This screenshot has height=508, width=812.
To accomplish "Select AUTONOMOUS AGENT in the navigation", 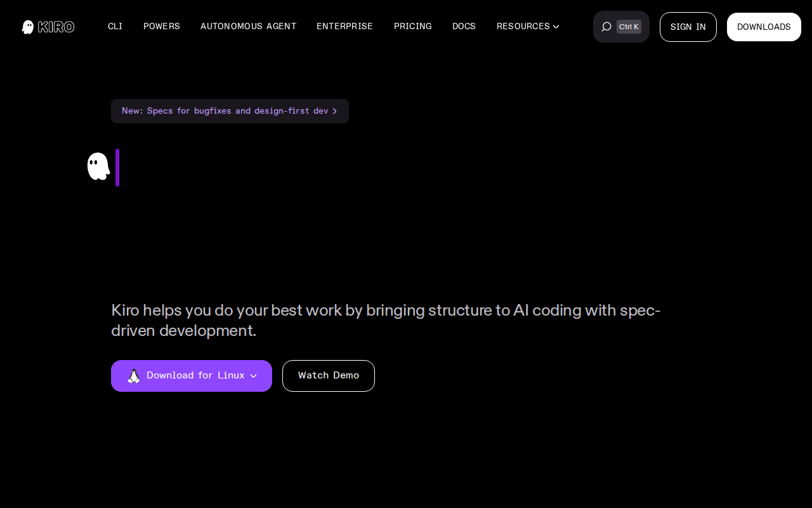I will (248, 27).
